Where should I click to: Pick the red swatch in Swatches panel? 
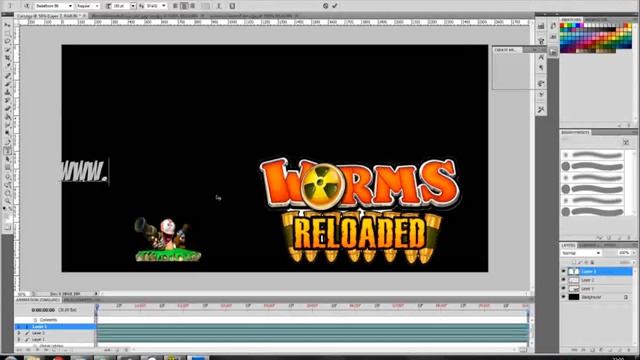562,26
